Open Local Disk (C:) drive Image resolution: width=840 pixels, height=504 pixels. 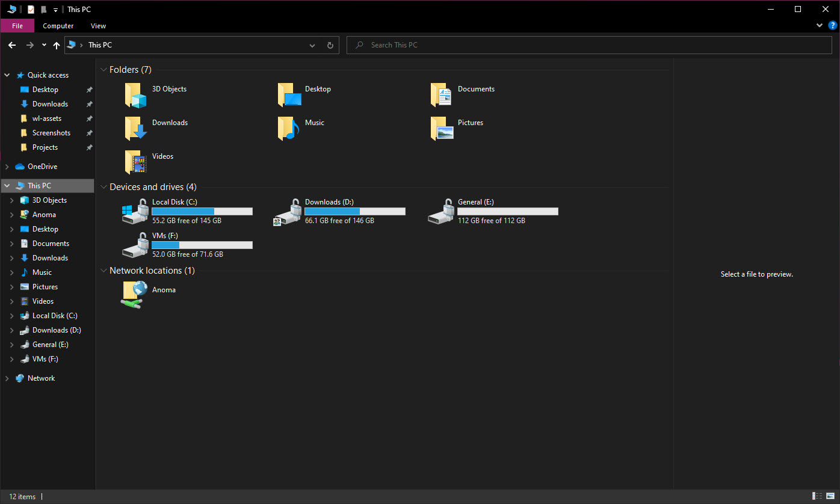point(174,201)
